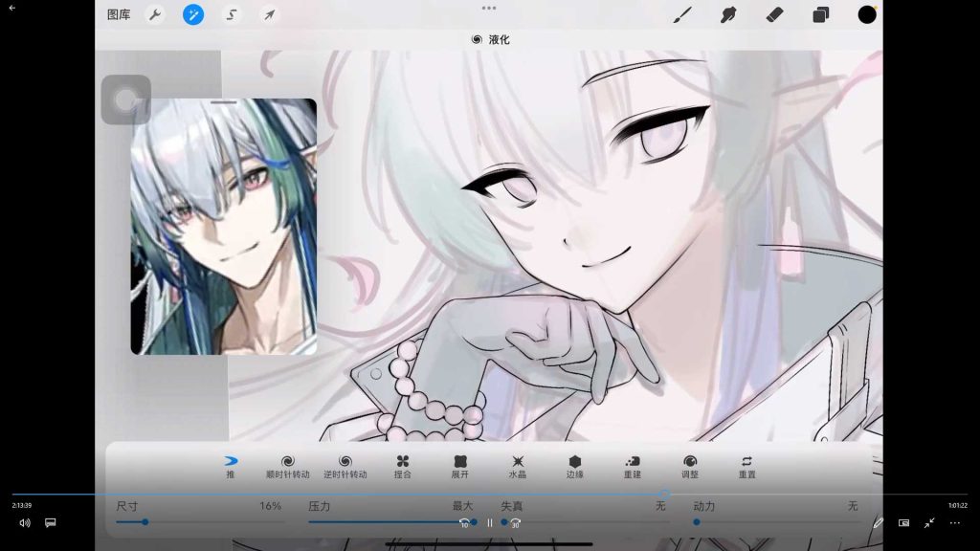Select the Brush tool
This screenshot has height=551, width=980.
[681, 14]
